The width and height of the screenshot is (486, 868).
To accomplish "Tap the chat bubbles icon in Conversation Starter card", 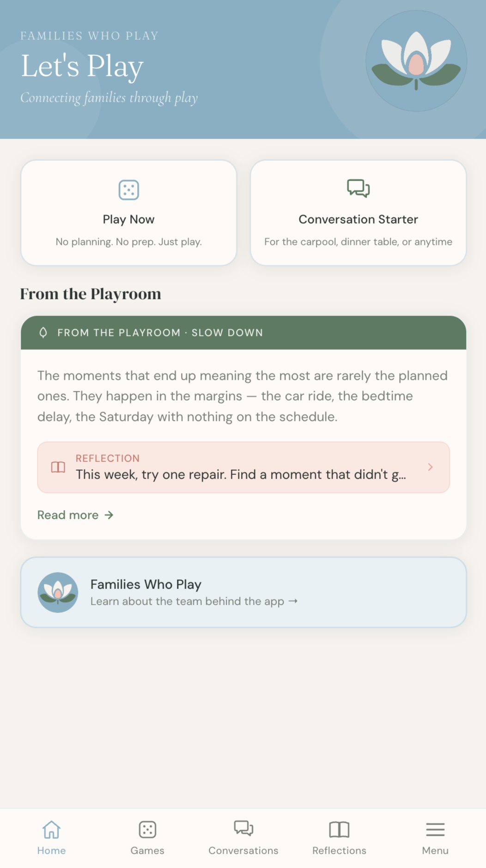I will pyautogui.click(x=358, y=188).
